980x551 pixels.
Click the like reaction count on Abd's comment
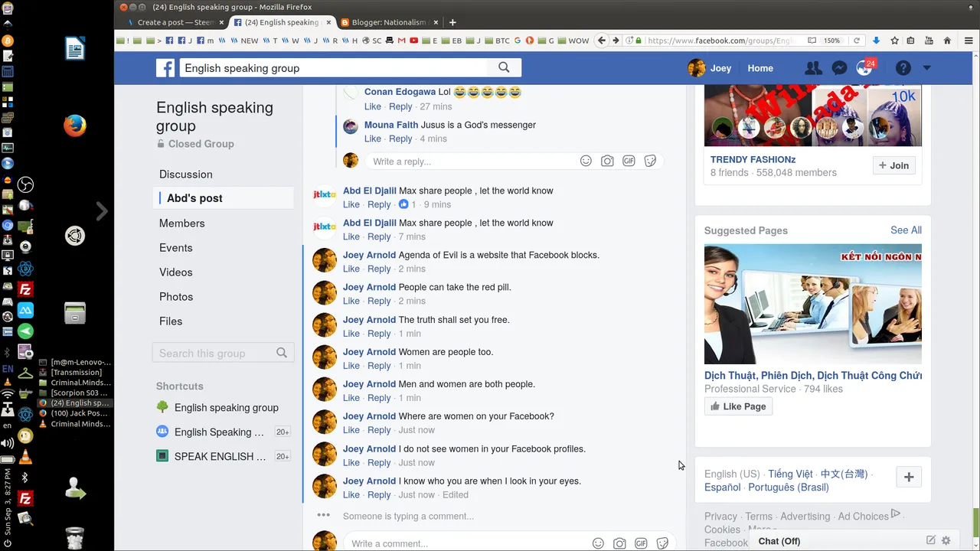click(407, 204)
